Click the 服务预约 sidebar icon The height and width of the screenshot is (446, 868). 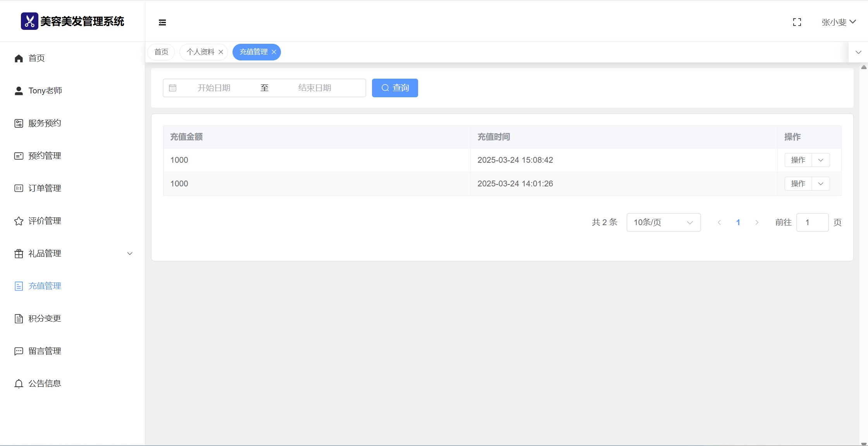point(19,123)
